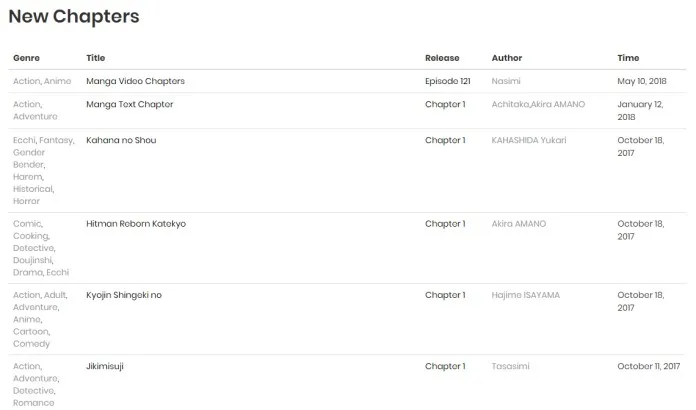Click the Author column header
696x410 pixels.
click(x=506, y=58)
